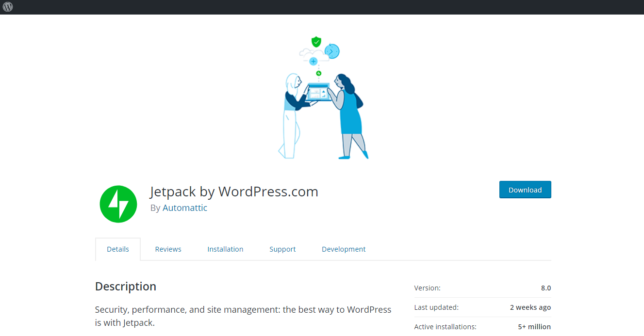The height and width of the screenshot is (336, 644).
Task: Download the Jetpack plugin
Action: coord(525,190)
